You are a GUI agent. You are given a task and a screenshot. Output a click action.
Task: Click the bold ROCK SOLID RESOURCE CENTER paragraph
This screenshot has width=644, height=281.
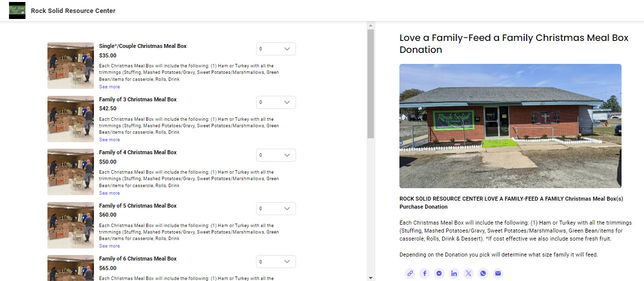[x=511, y=203]
